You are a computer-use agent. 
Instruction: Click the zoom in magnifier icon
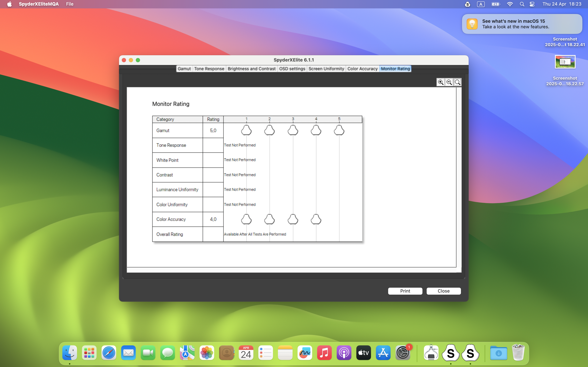[440, 82]
